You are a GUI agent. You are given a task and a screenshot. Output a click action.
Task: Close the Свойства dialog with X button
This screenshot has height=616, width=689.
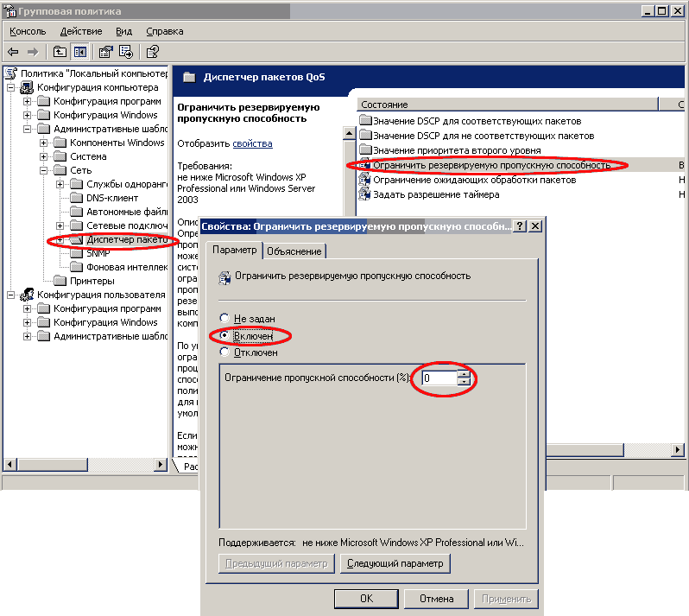coord(534,226)
